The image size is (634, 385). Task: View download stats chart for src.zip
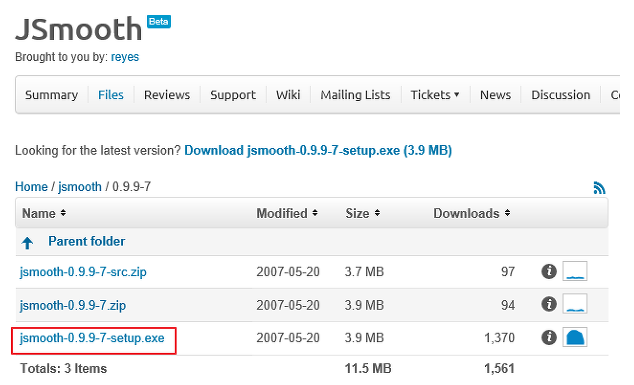[x=575, y=271]
